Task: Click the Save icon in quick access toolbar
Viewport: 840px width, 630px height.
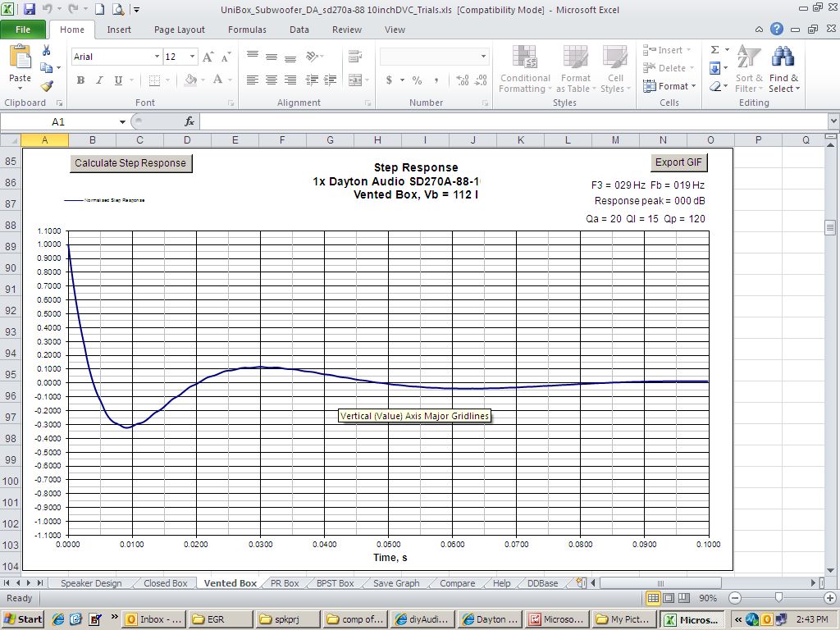Action: click(x=29, y=9)
